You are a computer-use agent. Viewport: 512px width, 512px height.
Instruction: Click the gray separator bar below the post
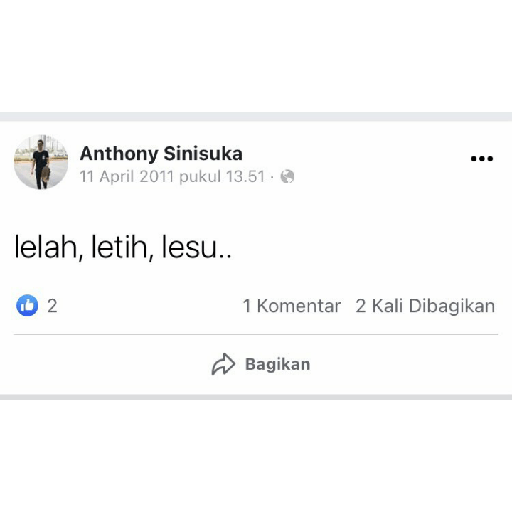tap(256, 397)
